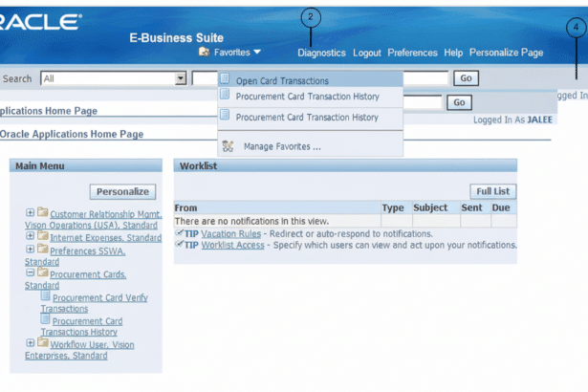Click the From column header
This screenshot has height=392, width=588.
(x=277, y=207)
